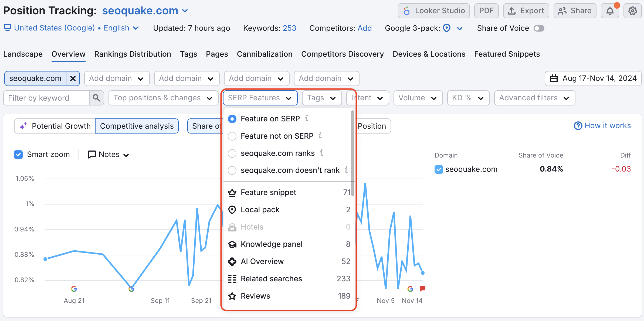This screenshot has width=644, height=321.
Task: Select Feature snippet crown icon
Action: tap(232, 193)
